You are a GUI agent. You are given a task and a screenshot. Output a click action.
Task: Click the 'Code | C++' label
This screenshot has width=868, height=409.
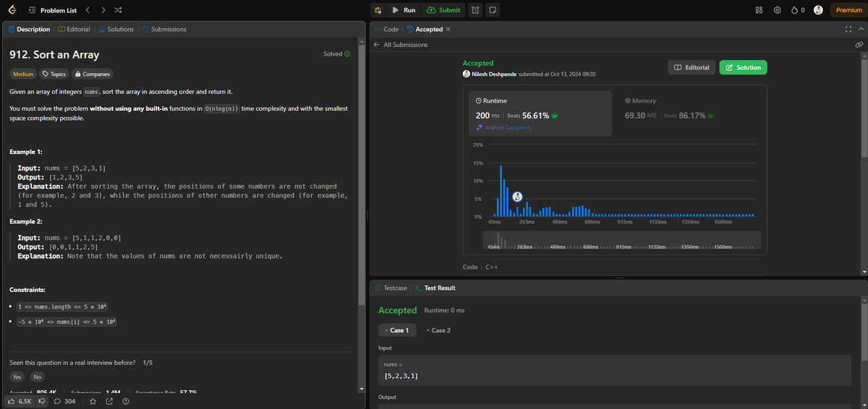[x=480, y=267]
